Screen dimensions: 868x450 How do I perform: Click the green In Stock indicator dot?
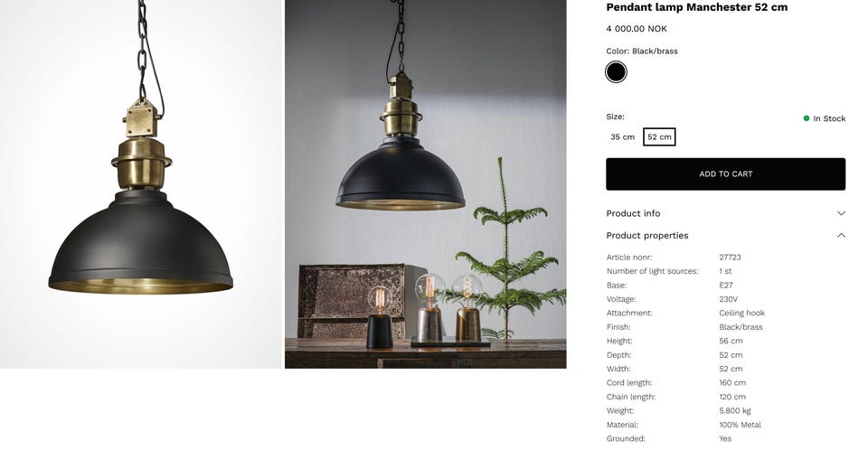coord(806,117)
